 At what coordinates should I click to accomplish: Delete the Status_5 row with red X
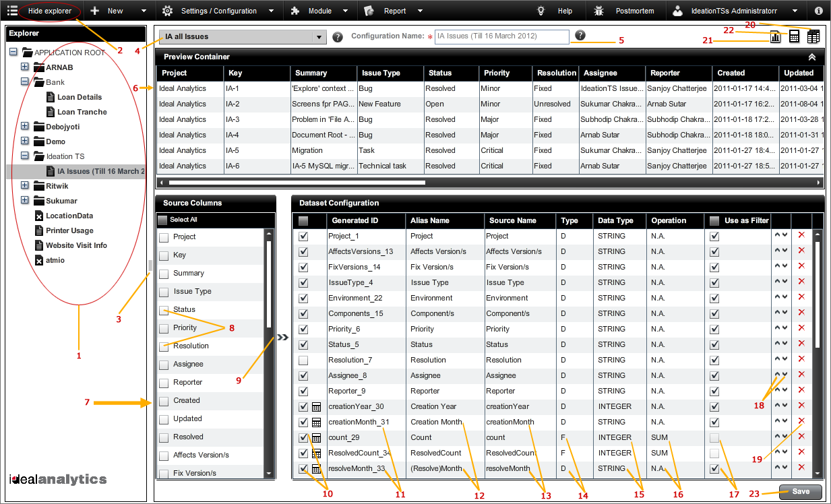[x=801, y=344]
